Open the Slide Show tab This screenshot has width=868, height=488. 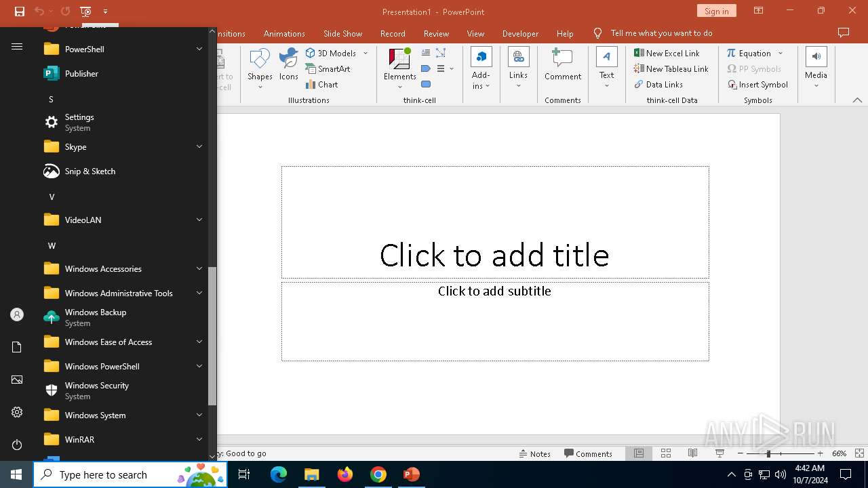pos(342,33)
